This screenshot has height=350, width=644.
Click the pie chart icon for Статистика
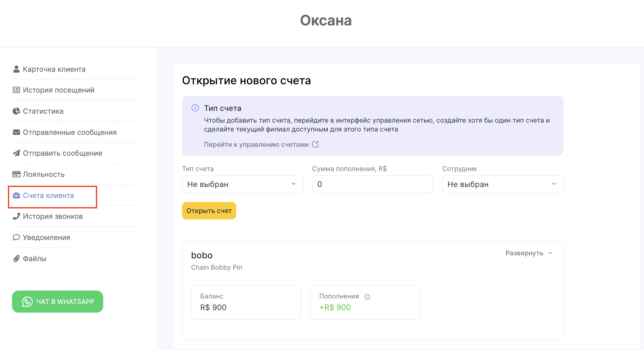pyautogui.click(x=16, y=111)
